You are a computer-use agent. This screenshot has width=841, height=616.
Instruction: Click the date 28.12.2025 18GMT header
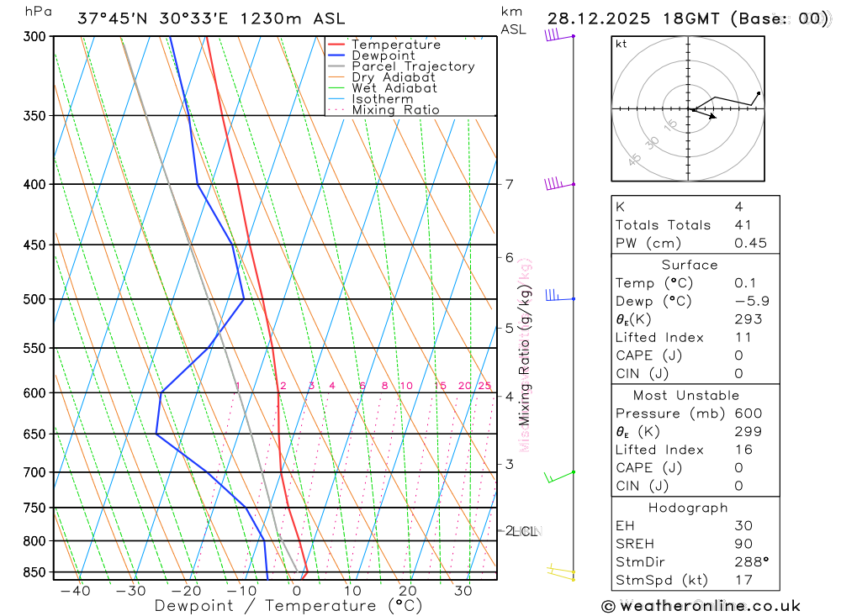[633, 18]
